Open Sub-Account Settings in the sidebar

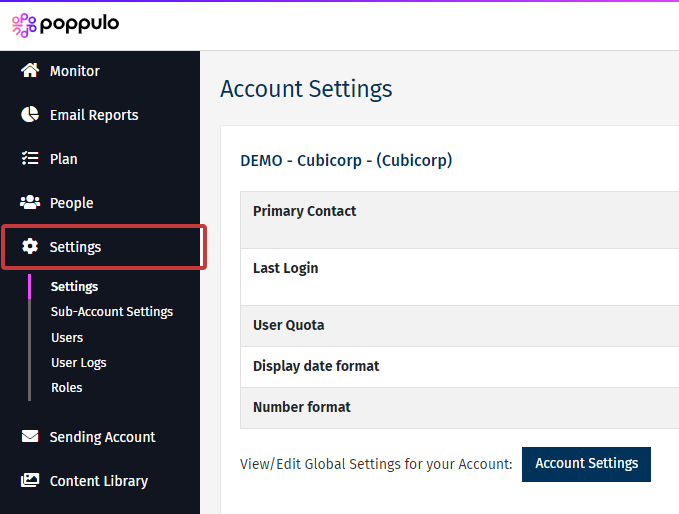point(112,312)
